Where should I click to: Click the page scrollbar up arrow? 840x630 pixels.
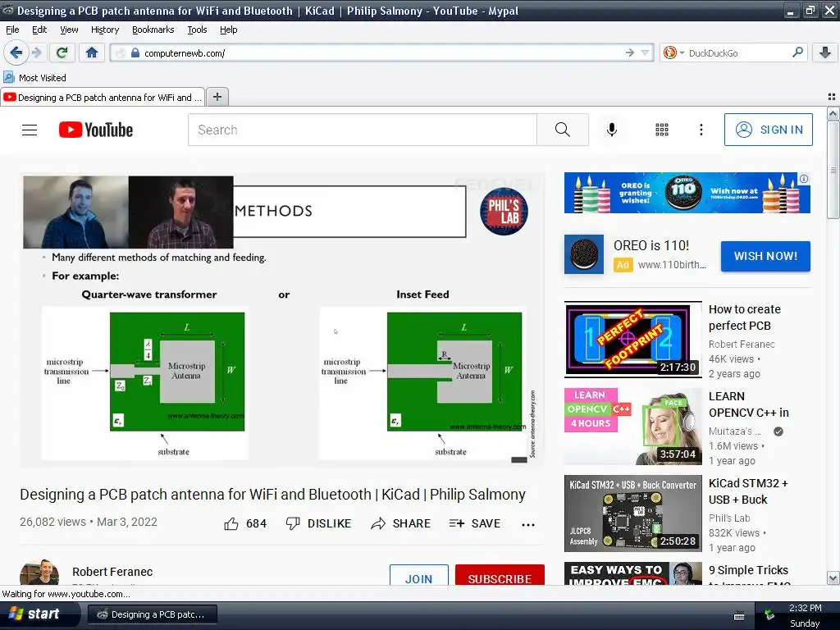click(x=833, y=113)
